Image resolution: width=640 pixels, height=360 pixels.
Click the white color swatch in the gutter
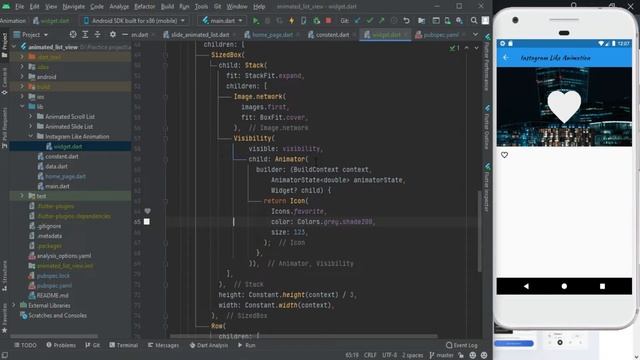click(x=147, y=222)
